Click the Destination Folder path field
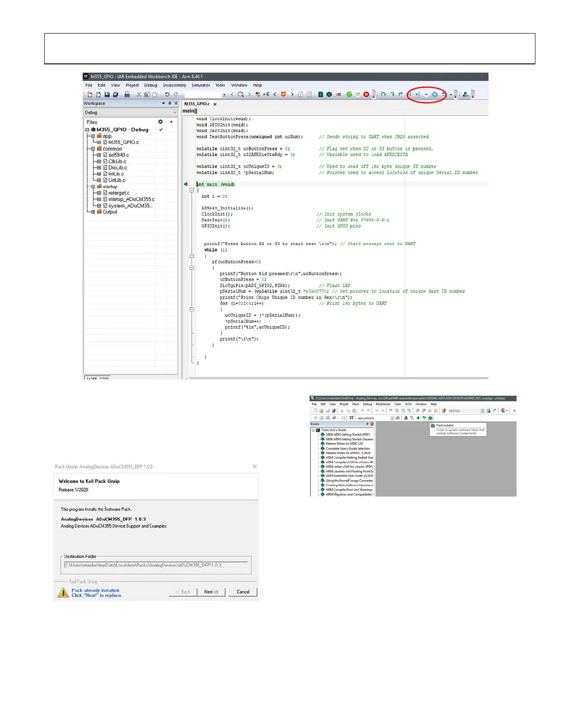The image size is (563, 728). (x=156, y=565)
